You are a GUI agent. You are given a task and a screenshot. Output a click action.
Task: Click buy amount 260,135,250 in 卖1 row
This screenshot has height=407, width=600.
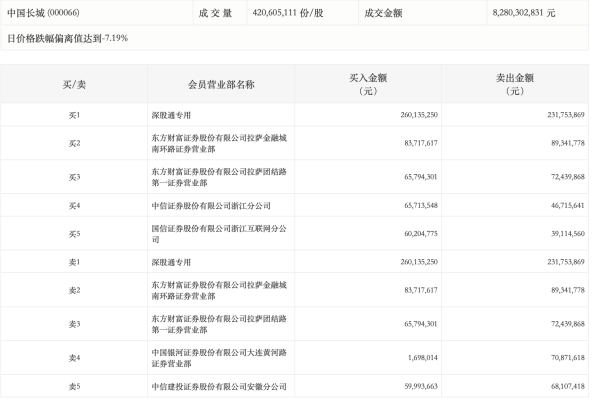tap(419, 262)
